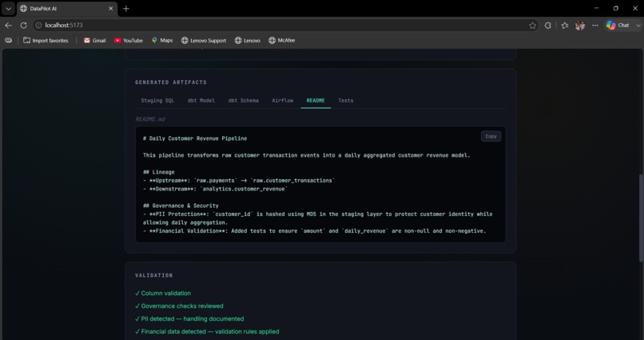This screenshot has height=340, width=644.
Task: Open the favorites list icon
Action: 565,26
